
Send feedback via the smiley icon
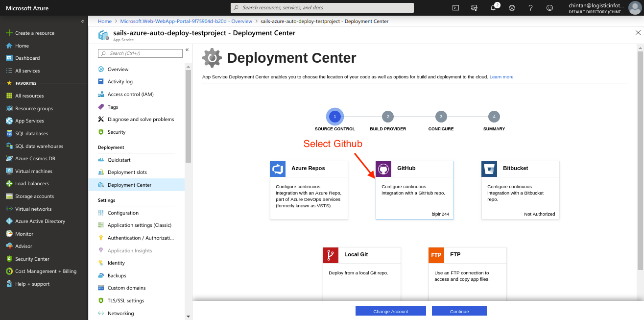point(549,7)
